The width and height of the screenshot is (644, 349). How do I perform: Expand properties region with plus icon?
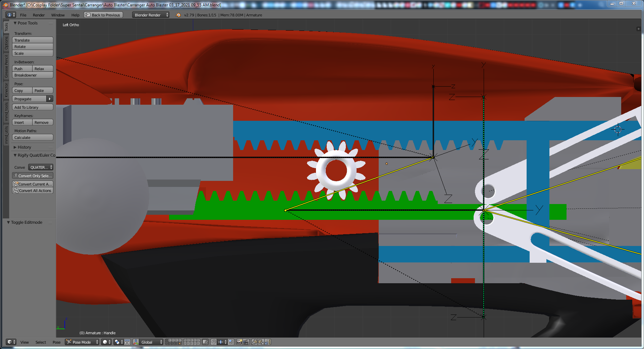638,29
